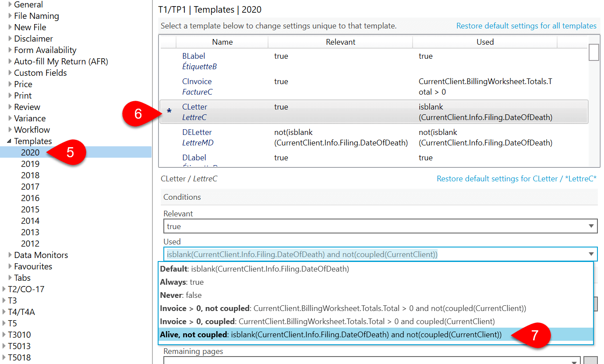604x364 pixels.
Task: Click Restore default settings for all templates
Action: point(526,26)
